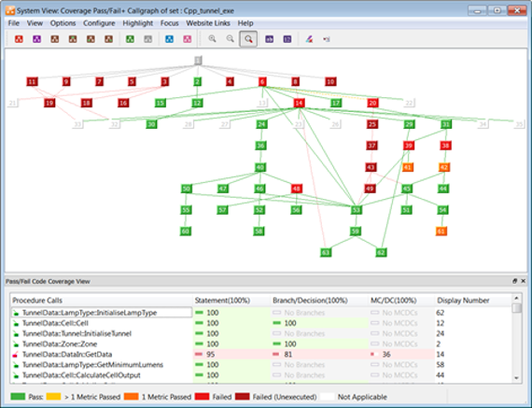
Task: Click the purple callgraph icon in toolbar
Action: (x=37, y=39)
